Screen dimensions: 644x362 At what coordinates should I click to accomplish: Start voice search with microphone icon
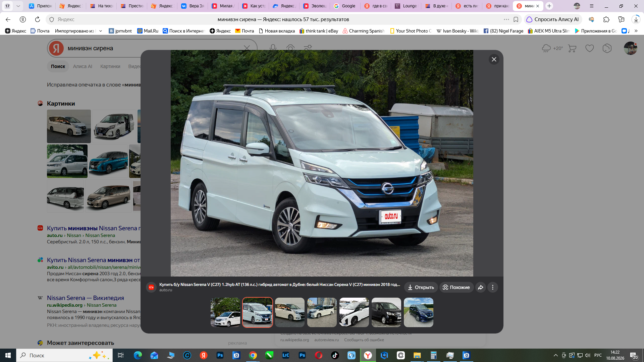click(x=273, y=48)
